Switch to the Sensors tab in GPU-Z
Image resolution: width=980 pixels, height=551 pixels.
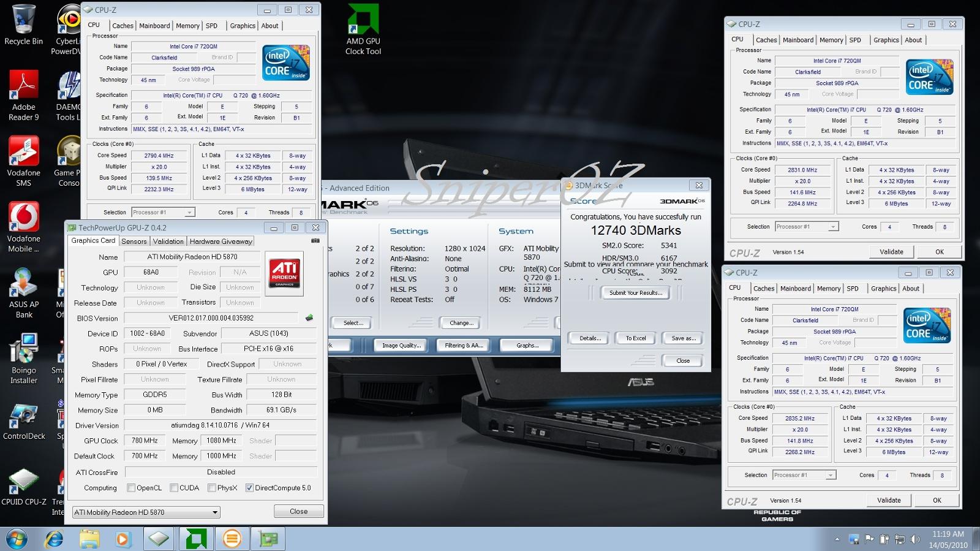click(x=134, y=241)
